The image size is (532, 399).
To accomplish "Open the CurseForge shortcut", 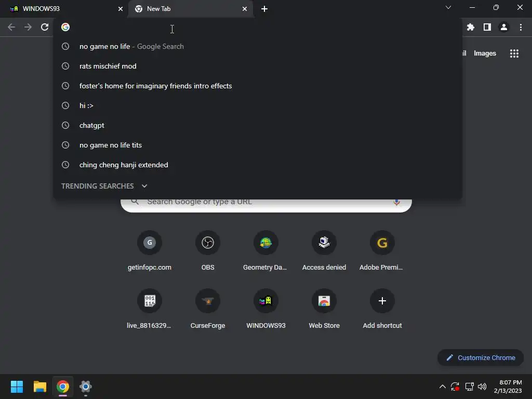I will tap(208, 309).
